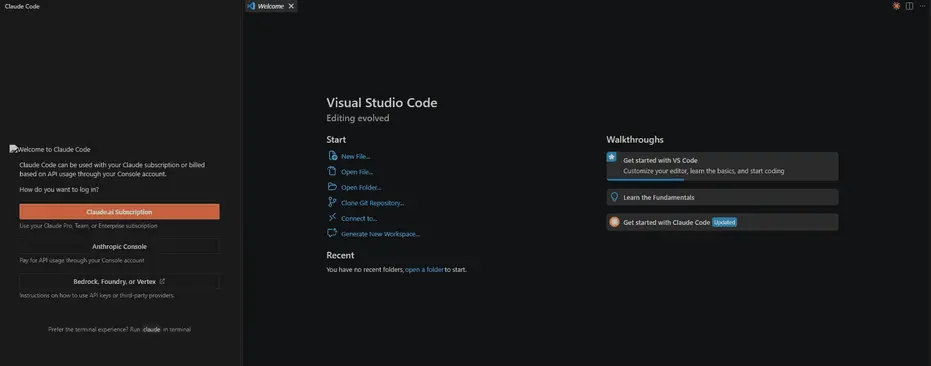Click the 'claude' terminal command text
931x366 pixels.
coord(152,329)
